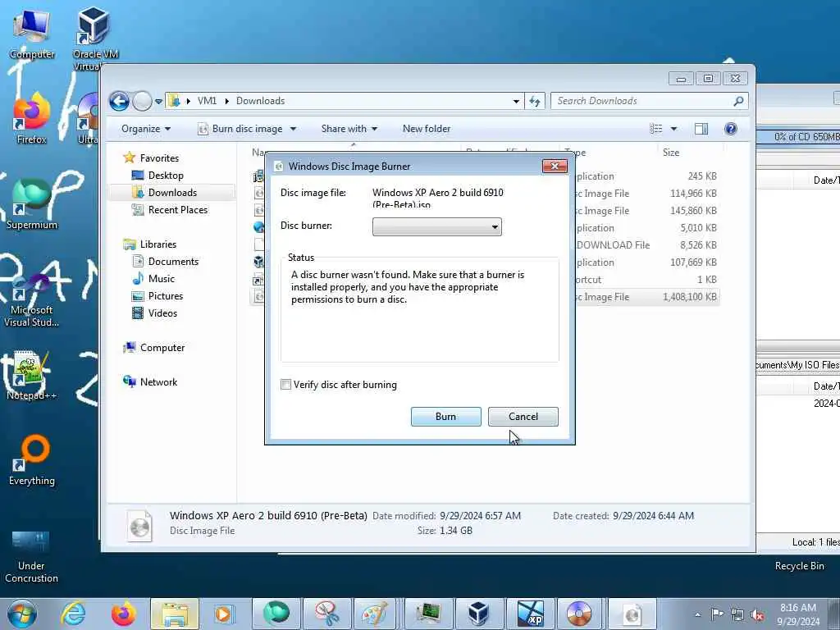Select the DOWNLOAD File row of 8,526 KB
Screen dimensions: 840x630
646,244
